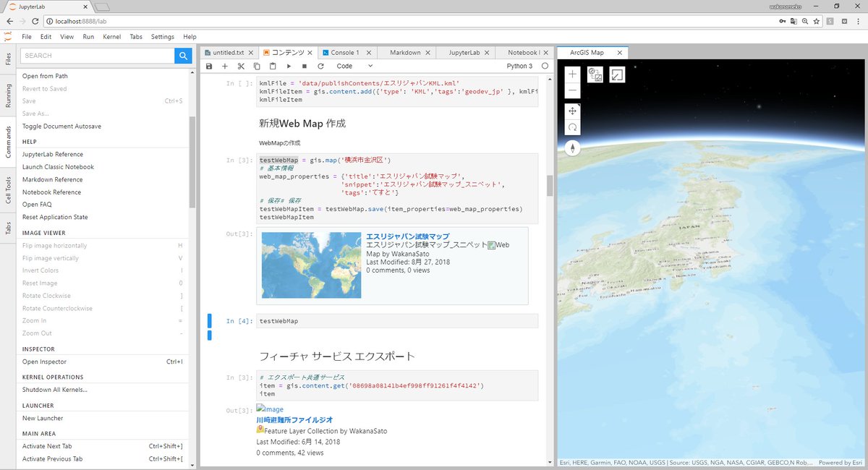Search commands with the magnifier button
Image resolution: width=868 pixels, height=470 pixels.
point(183,56)
